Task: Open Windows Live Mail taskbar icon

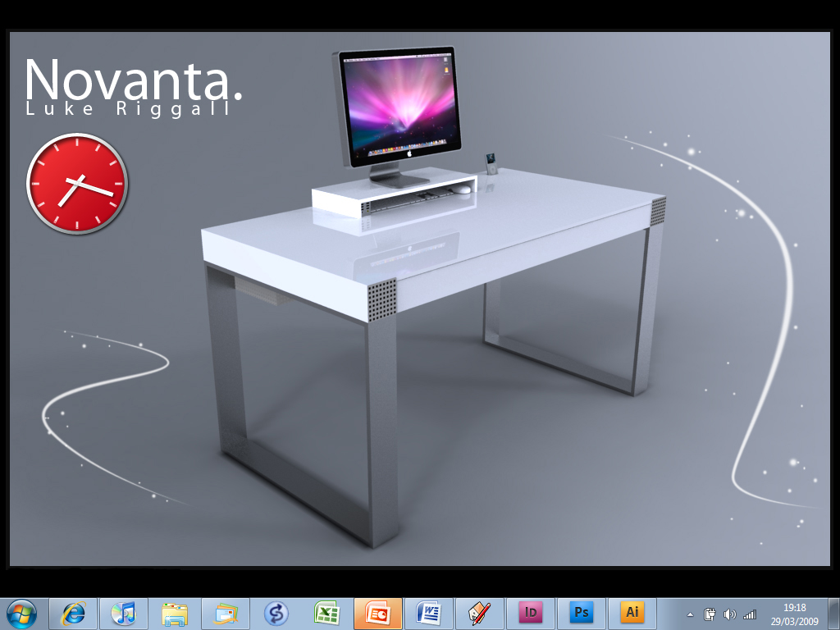Action: pos(226,614)
